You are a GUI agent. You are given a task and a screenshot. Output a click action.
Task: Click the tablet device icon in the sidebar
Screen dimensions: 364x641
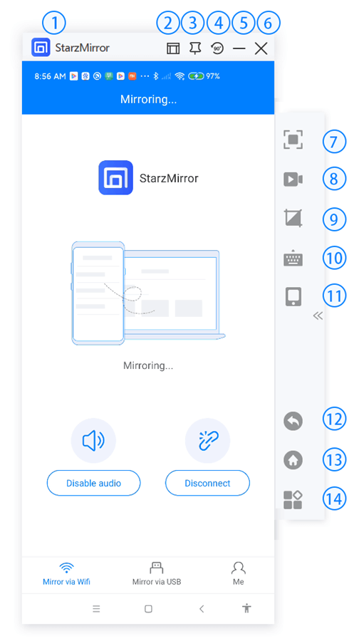click(293, 297)
